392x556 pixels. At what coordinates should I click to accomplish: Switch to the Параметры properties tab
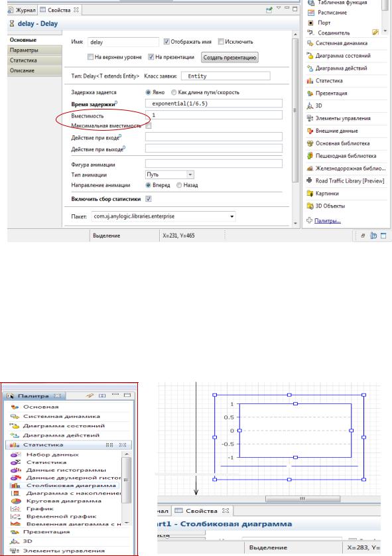point(34,50)
